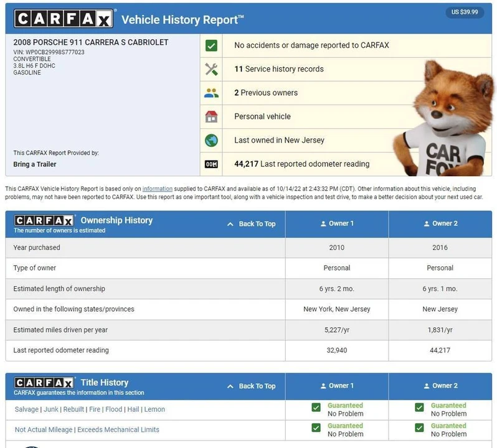This screenshot has width=497, height=448.
Task: Click the CARFAX logo in Title History header
Action: point(44,383)
